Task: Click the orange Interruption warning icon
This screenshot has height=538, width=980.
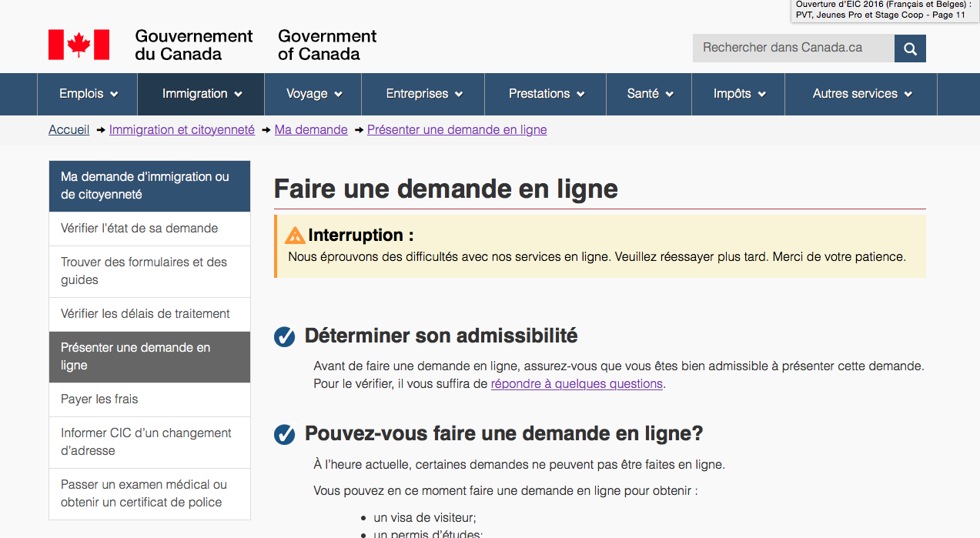Action: [x=295, y=236]
